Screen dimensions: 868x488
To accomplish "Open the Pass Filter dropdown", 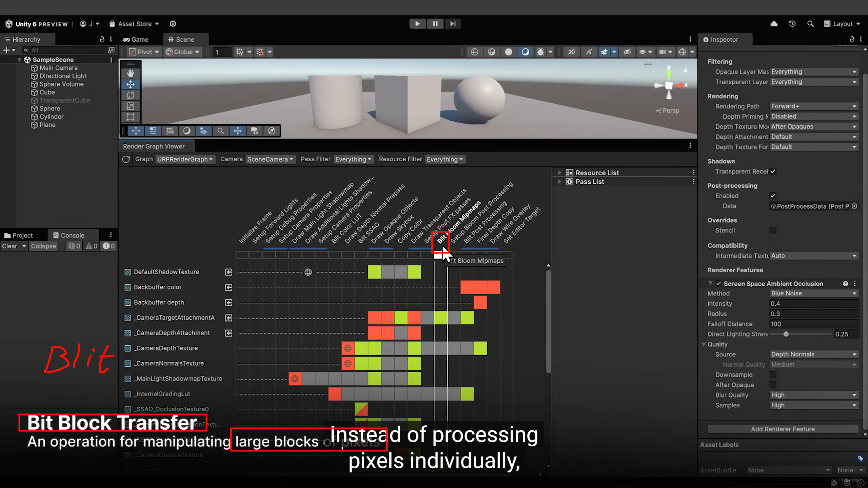I will click(353, 159).
